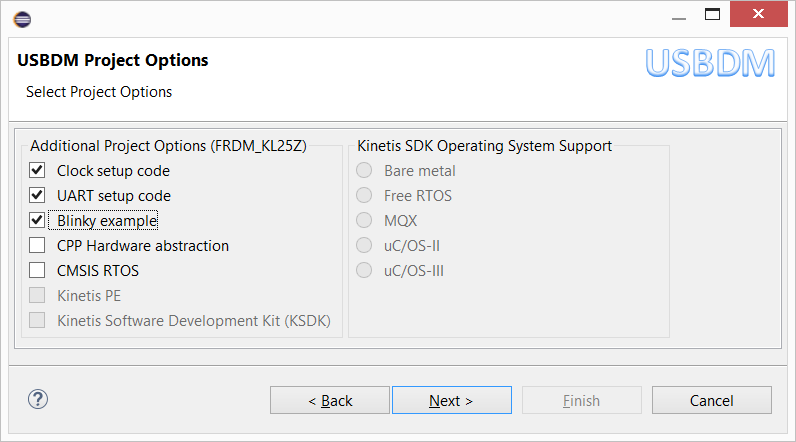Enable CMSIS RTOS option
The height and width of the screenshot is (442, 796).
pos(38,271)
